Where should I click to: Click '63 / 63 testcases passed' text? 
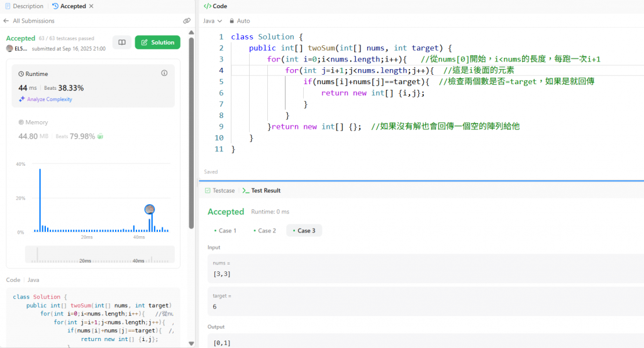coord(67,38)
